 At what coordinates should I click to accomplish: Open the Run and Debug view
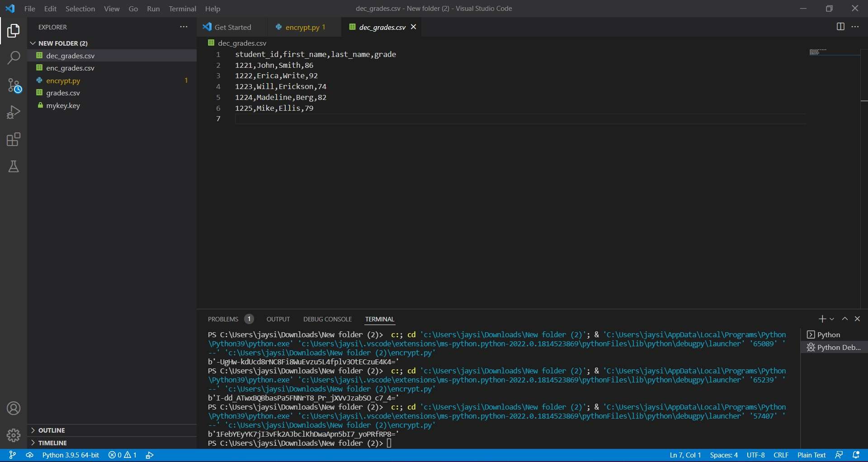tap(14, 113)
